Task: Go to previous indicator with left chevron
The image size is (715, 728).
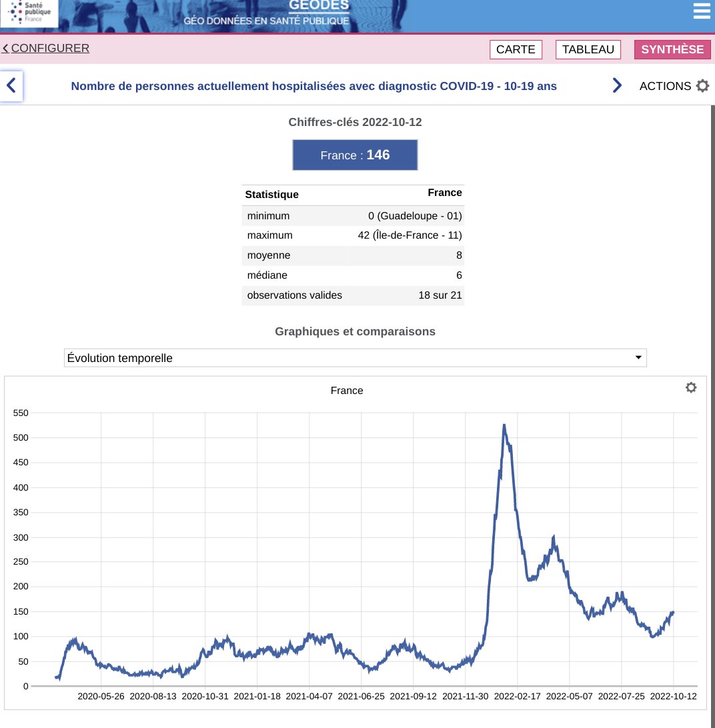Action: pos(11,85)
